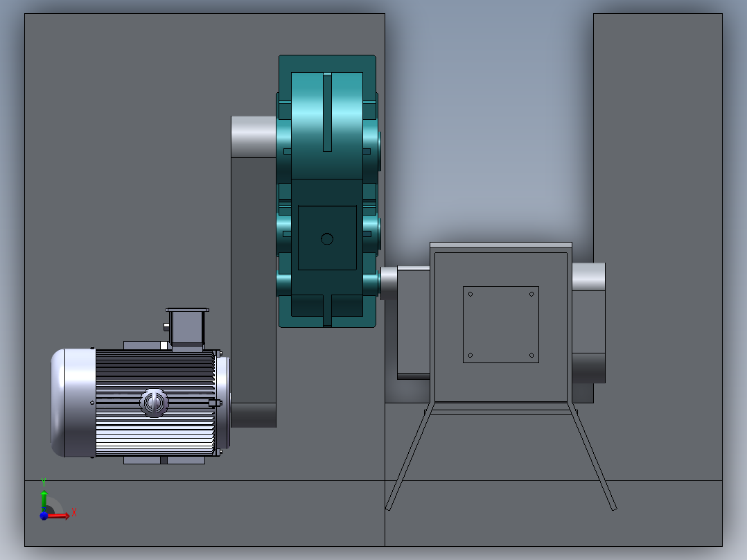747x560 pixels.
Task: Select the smooth rear end cap of the motor
Action: (x=73, y=403)
